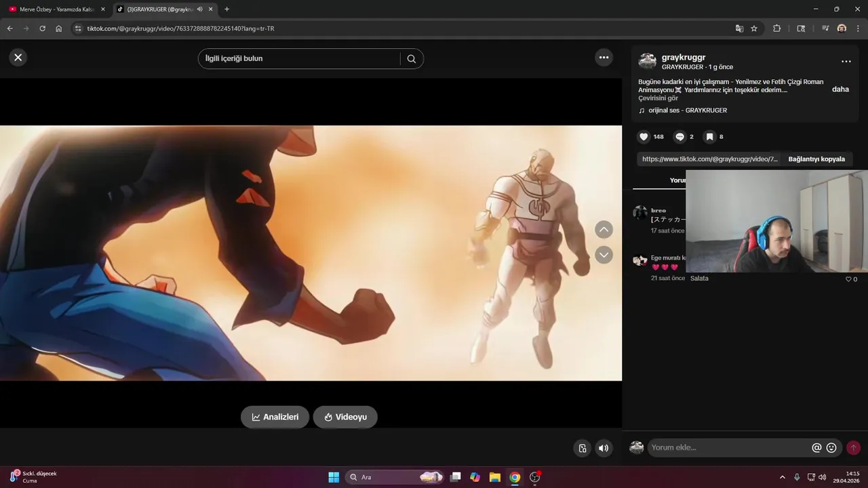Open Google Translate page icon

click(739, 28)
